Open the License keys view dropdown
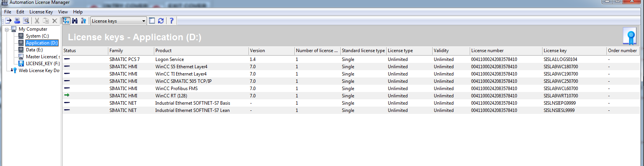The image size is (644, 166). point(144,21)
